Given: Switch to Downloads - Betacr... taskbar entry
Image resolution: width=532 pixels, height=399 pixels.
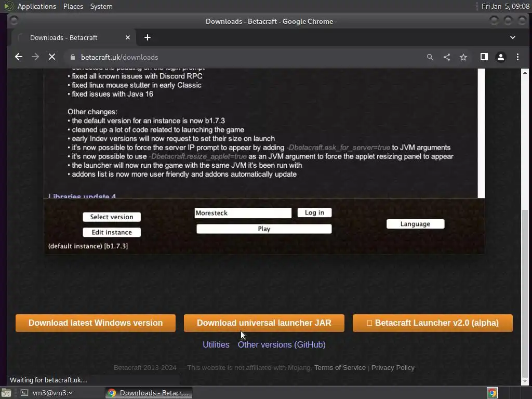Looking at the screenshot, I should coord(149,393).
